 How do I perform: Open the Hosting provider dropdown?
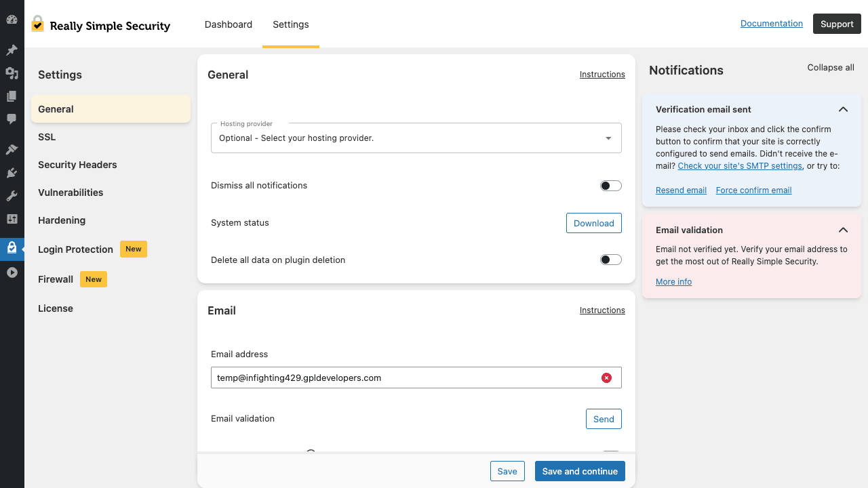[x=416, y=138]
